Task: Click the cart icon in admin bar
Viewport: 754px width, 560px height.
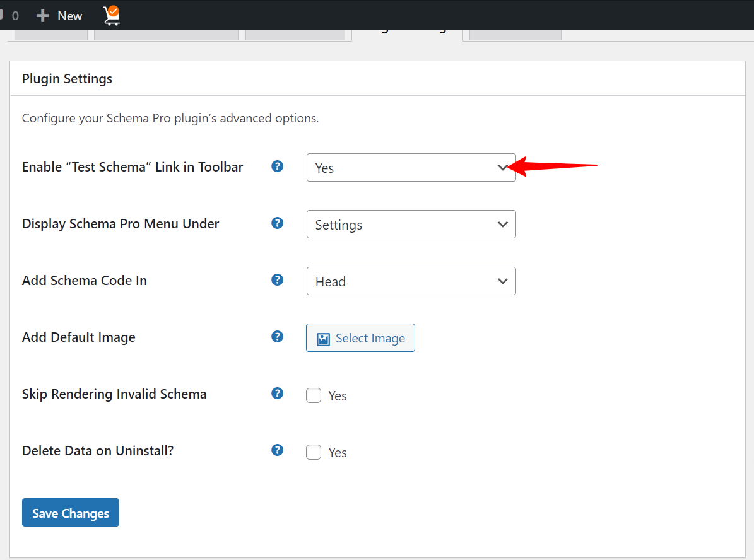Action: [112, 15]
